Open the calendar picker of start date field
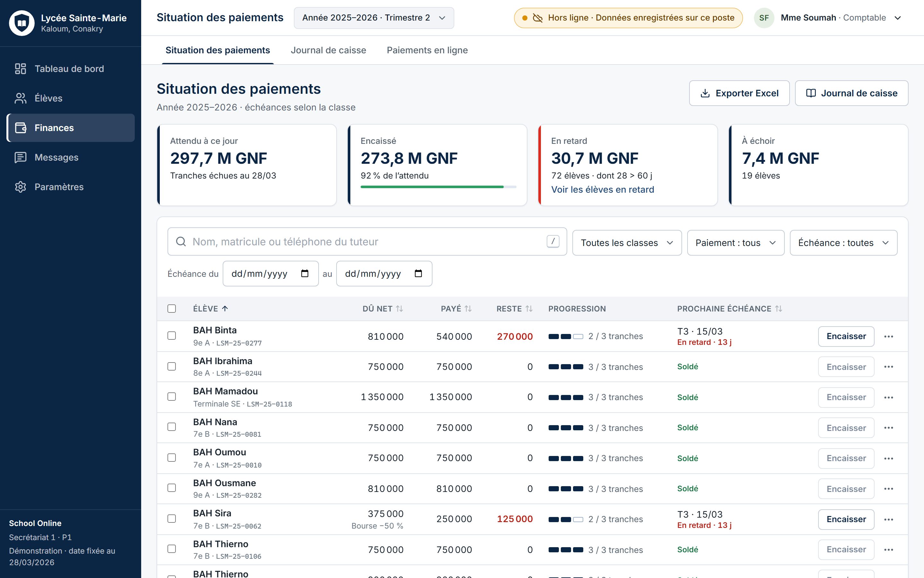Screen dimensions: 924x578 [305, 274]
